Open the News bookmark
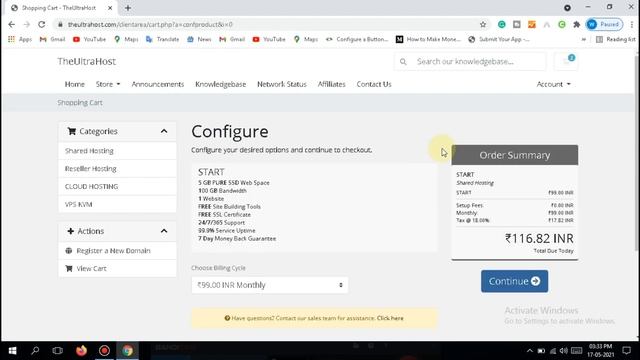640x360 pixels. click(x=199, y=39)
